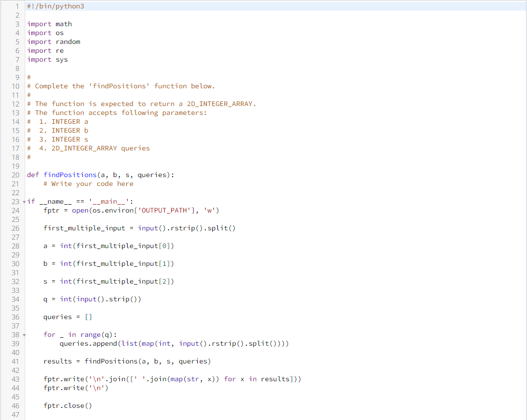Click the comment '4. 2D_INTEGER_ARRAY queries'

[88, 149]
